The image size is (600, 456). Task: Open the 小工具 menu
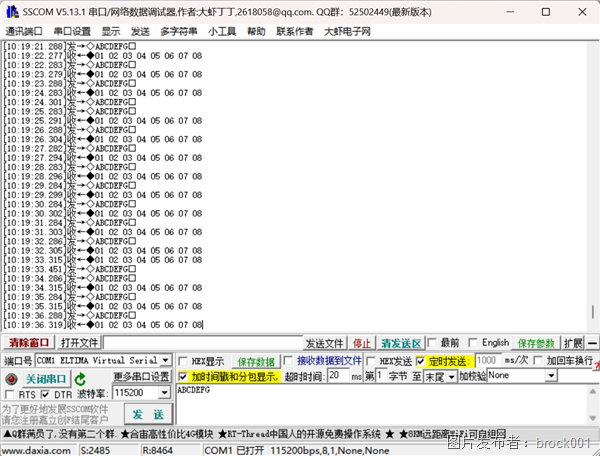tap(222, 31)
